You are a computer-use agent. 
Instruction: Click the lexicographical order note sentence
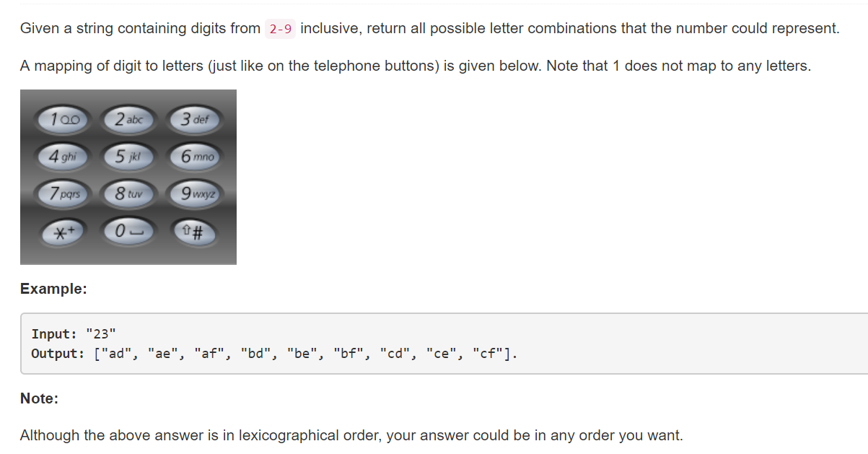click(351, 435)
